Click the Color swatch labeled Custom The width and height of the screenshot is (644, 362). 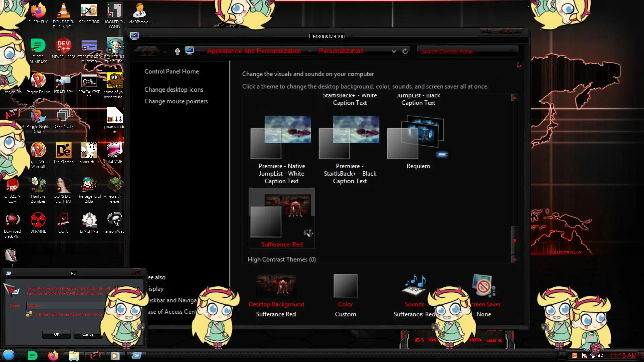tap(345, 286)
